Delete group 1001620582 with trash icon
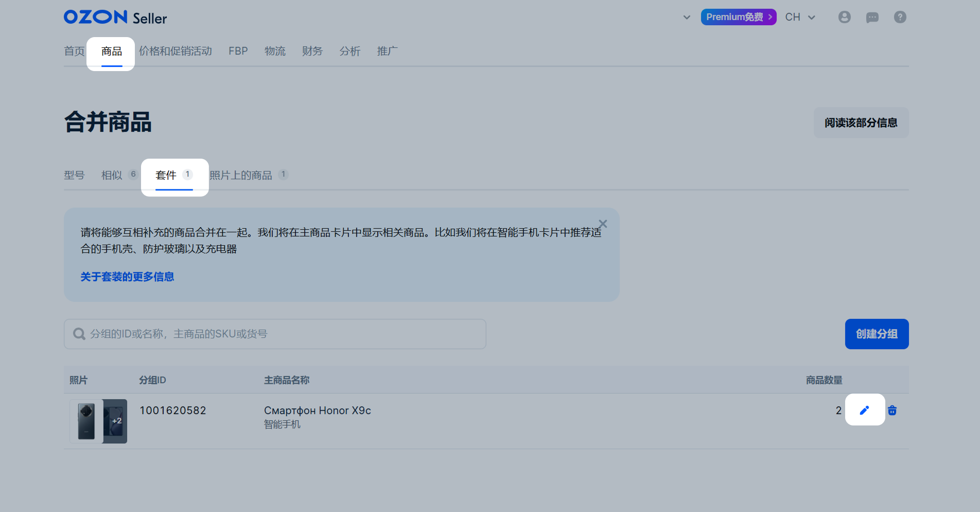The image size is (980, 512). tap(892, 410)
